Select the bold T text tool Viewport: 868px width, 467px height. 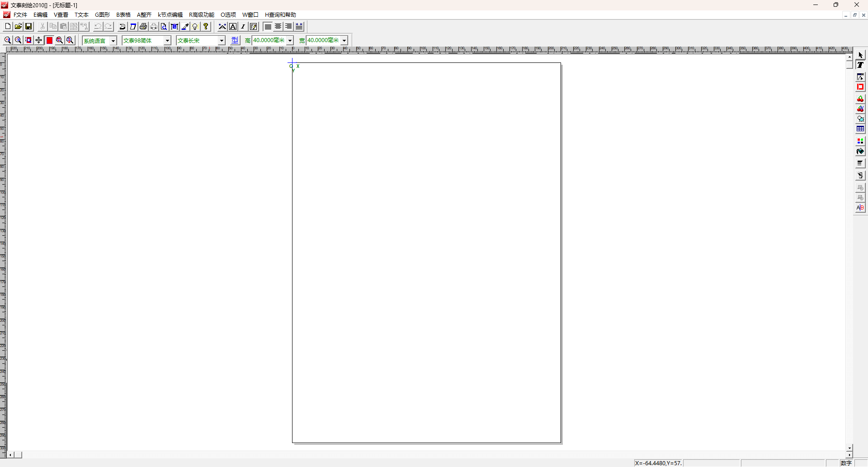[x=860, y=65]
